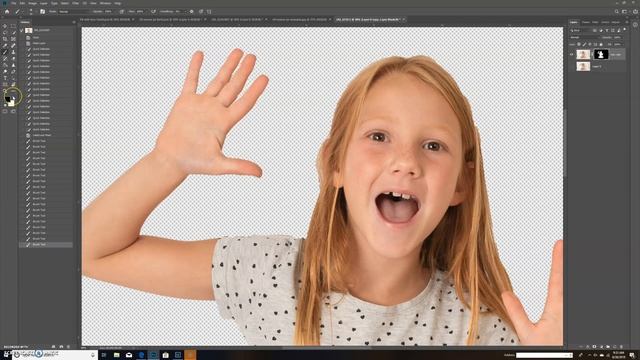
Task: Open layer filter Kind dropdown
Action: coord(581,30)
